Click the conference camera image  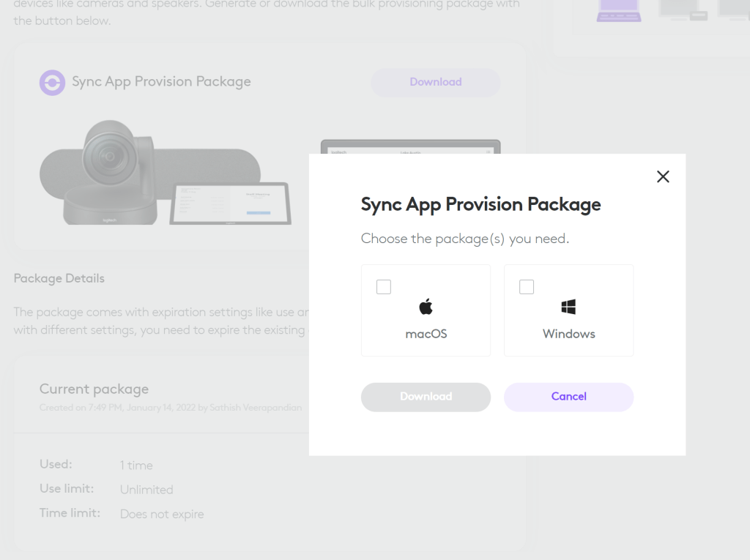tap(117, 172)
